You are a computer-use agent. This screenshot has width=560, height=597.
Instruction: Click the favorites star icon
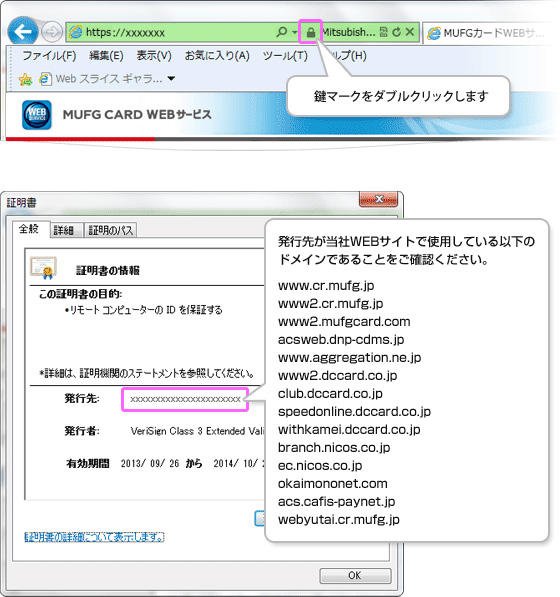point(26,79)
